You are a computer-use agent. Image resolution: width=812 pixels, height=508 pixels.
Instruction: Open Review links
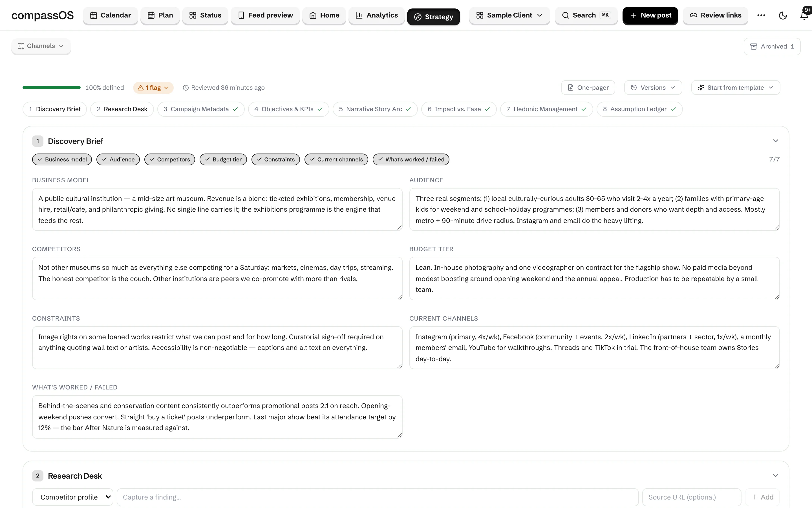point(715,15)
